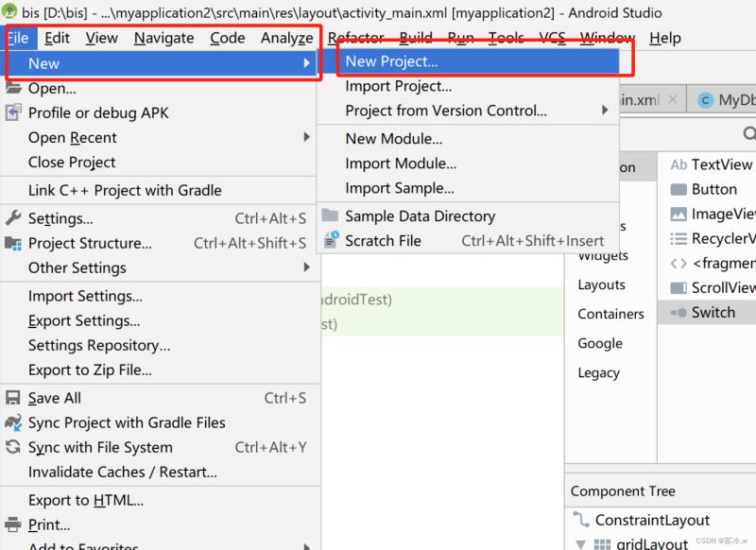Viewport: 756px width, 550px height.
Task: Close the activity_main.xml editor tab
Action: tap(673, 100)
